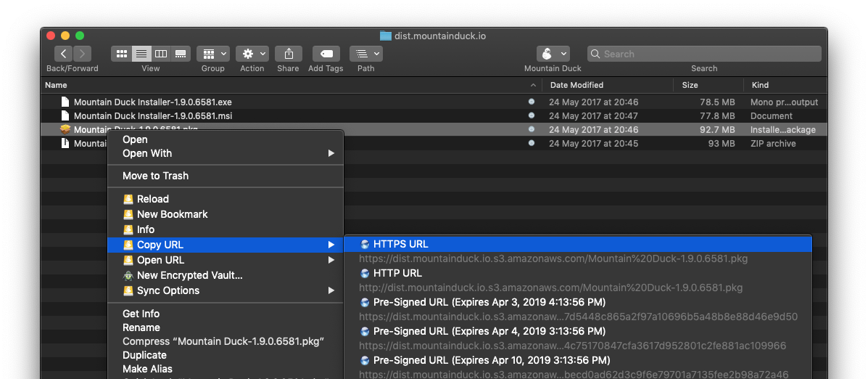The image size is (868, 379).
Task: Choose New Bookmark menu item
Action: coord(226,214)
